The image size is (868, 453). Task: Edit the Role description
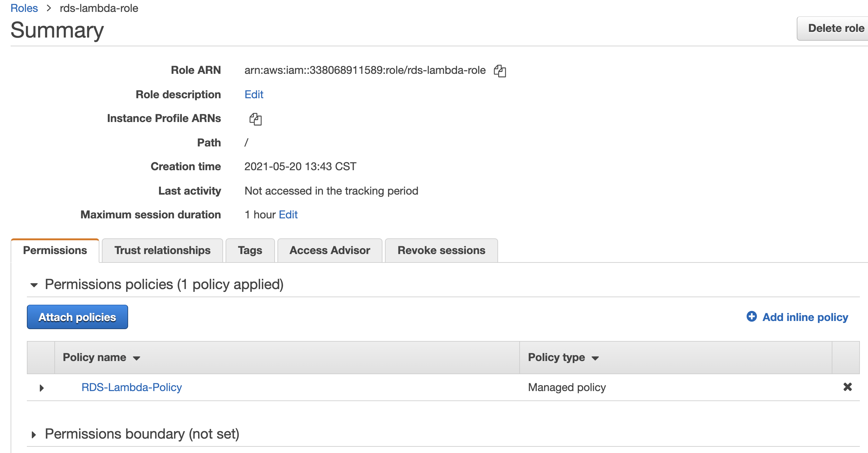(x=254, y=94)
